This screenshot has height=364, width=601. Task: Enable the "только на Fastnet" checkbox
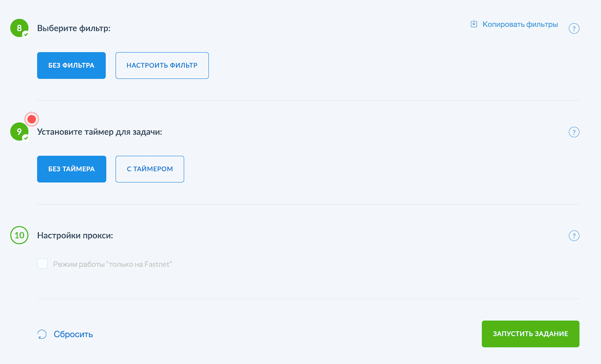tap(42, 264)
